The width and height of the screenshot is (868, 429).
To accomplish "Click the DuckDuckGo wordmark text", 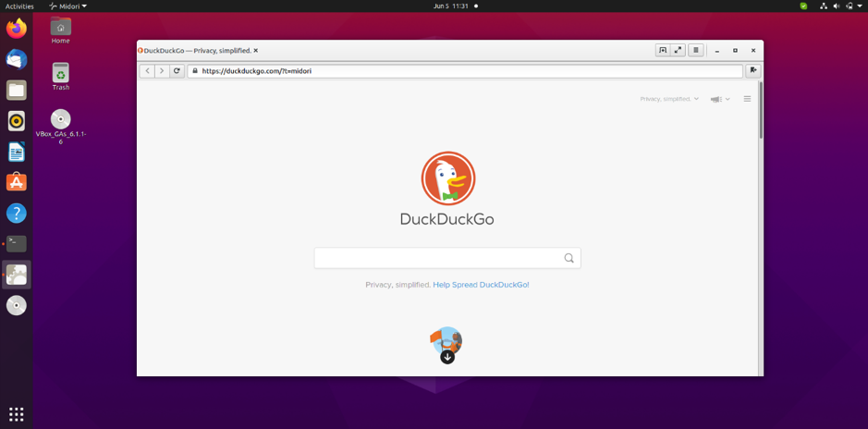I will coord(447,220).
